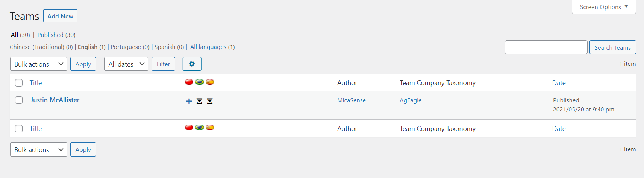644x178 pixels.
Task: Click the Spain flag in the header row
Action: click(210, 82)
